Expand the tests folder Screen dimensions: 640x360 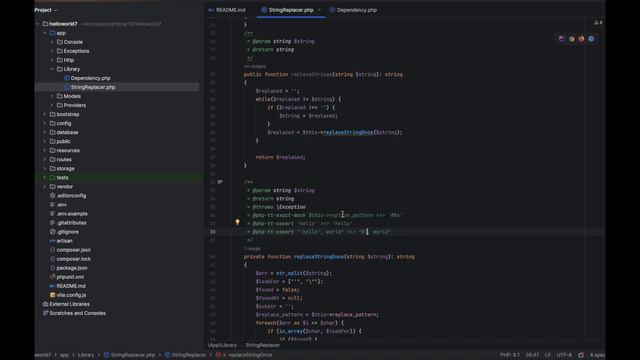45,177
